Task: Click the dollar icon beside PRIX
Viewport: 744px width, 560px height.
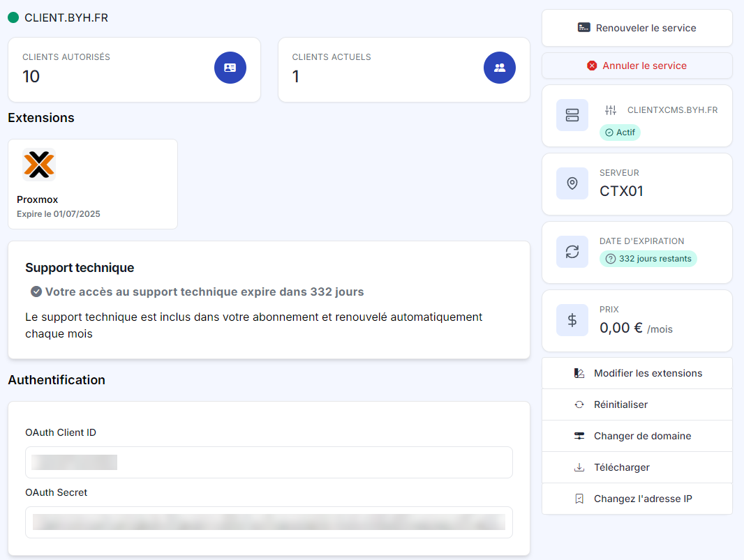Action: [572, 319]
